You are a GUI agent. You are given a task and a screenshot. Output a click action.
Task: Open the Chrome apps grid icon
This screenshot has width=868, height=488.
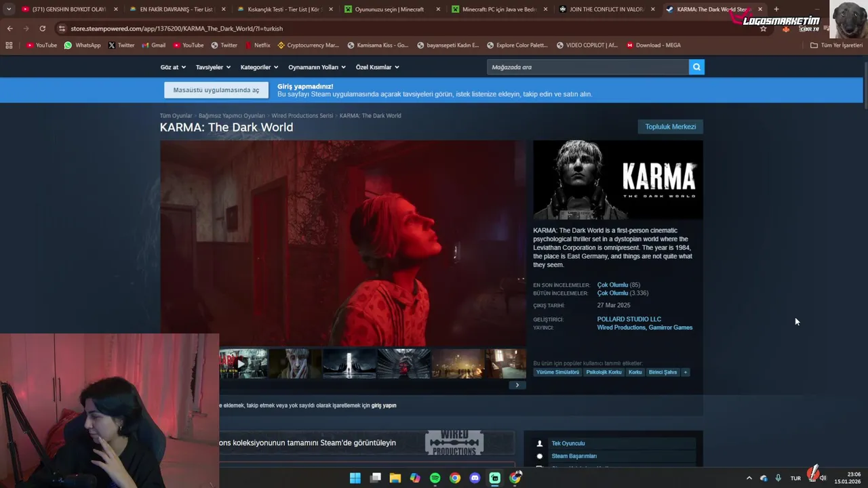(9, 45)
